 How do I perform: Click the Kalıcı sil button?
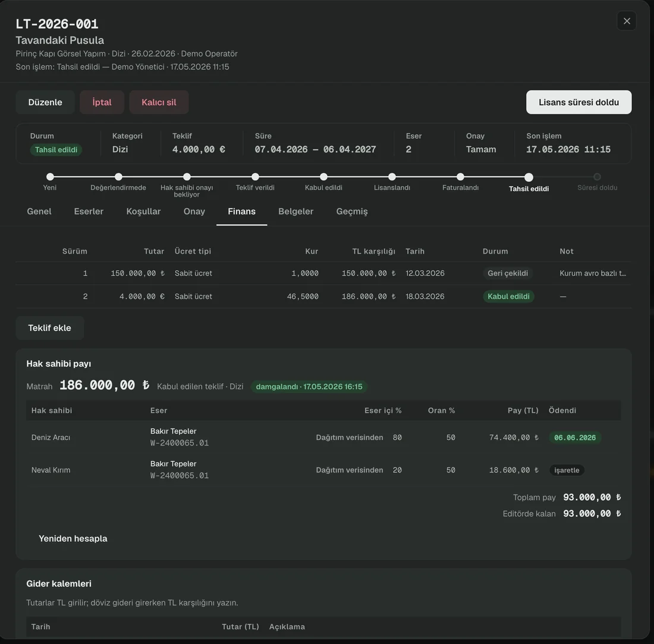tap(159, 102)
